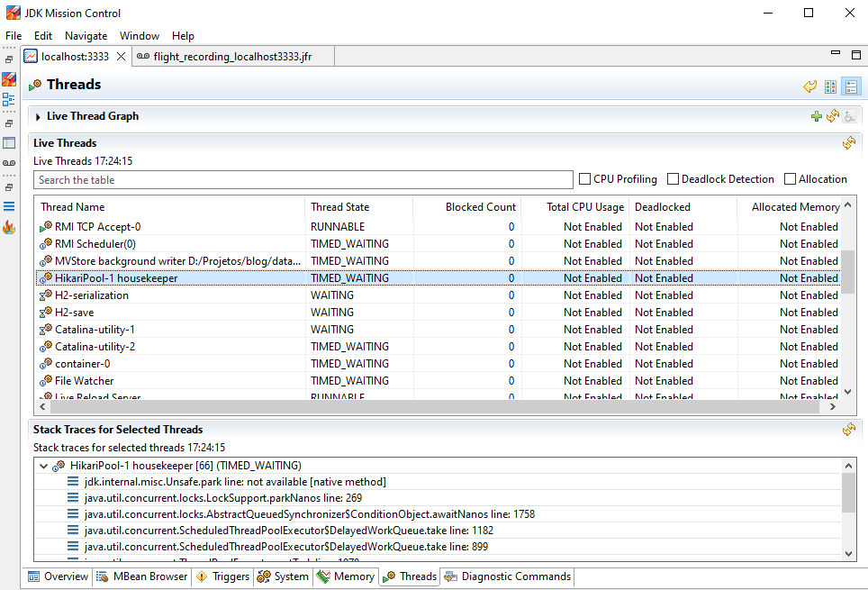This screenshot has height=590, width=868.
Task: Click thread icon of HikariPool-1 housekeeper stack trace
Action: (x=59, y=466)
